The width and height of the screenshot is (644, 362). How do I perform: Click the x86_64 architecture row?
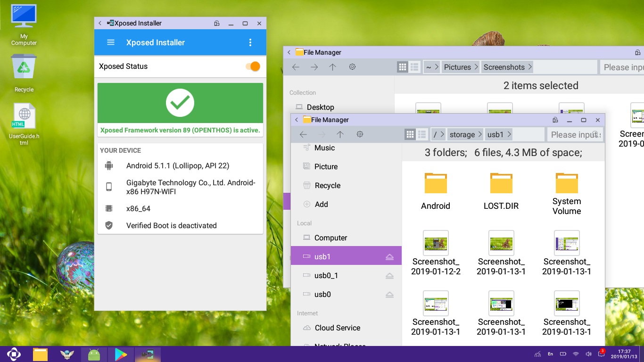click(180, 208)
